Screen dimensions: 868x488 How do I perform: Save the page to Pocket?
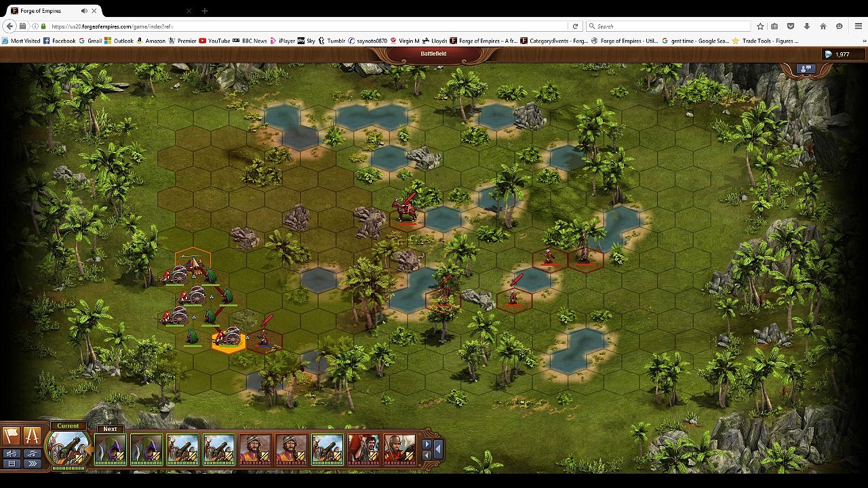click(791, 26)
